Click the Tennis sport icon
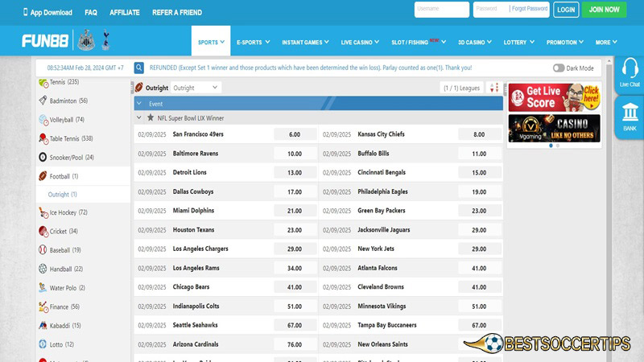This screenshot has width=644, height=362. tap(43, 83)
